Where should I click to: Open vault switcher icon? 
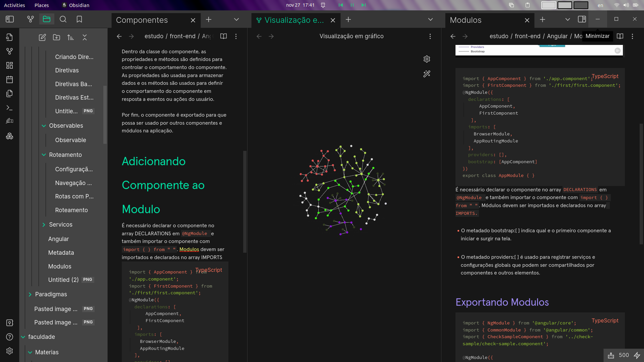pos(9,323)
